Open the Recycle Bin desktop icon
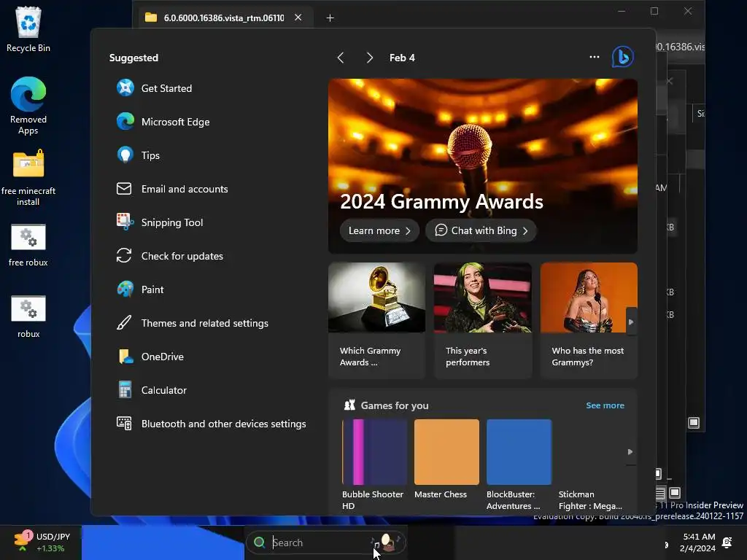Viewport: 747px width, 560px height. 28,28
